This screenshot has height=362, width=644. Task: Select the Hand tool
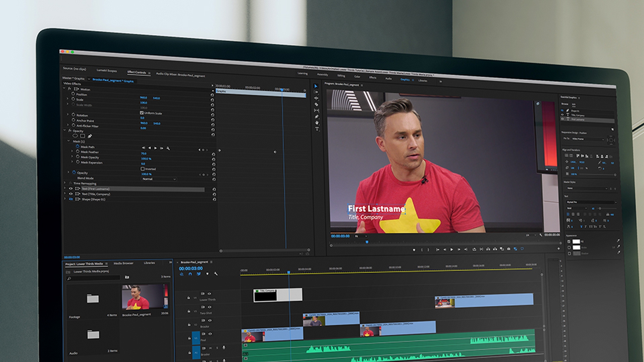(x=317, y=123)
